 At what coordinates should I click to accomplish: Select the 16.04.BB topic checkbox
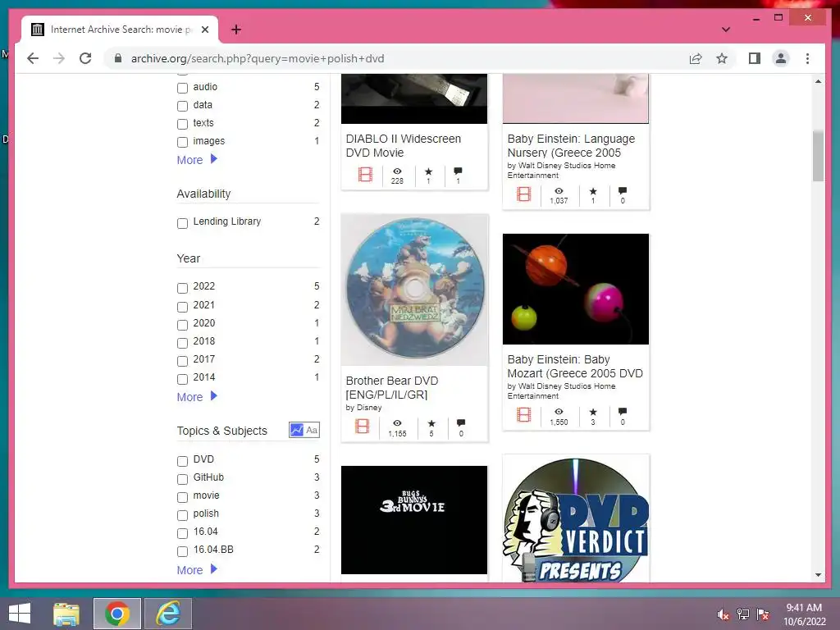183,550
